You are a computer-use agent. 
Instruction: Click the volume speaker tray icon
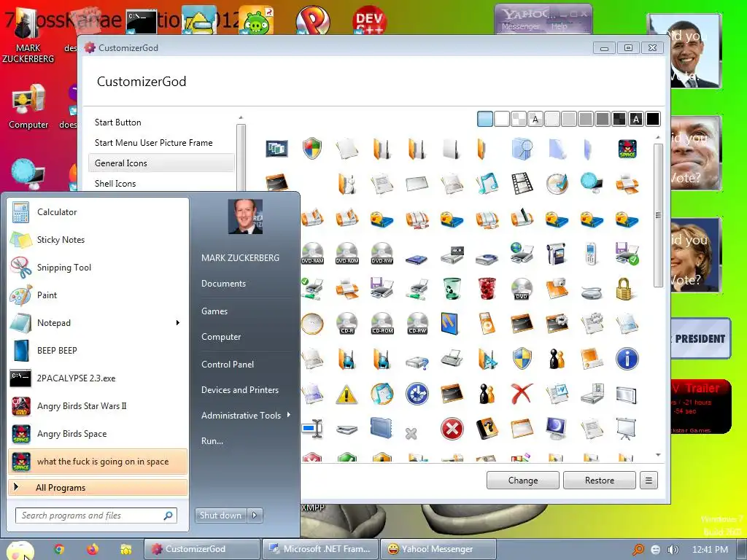click(672, 550)
